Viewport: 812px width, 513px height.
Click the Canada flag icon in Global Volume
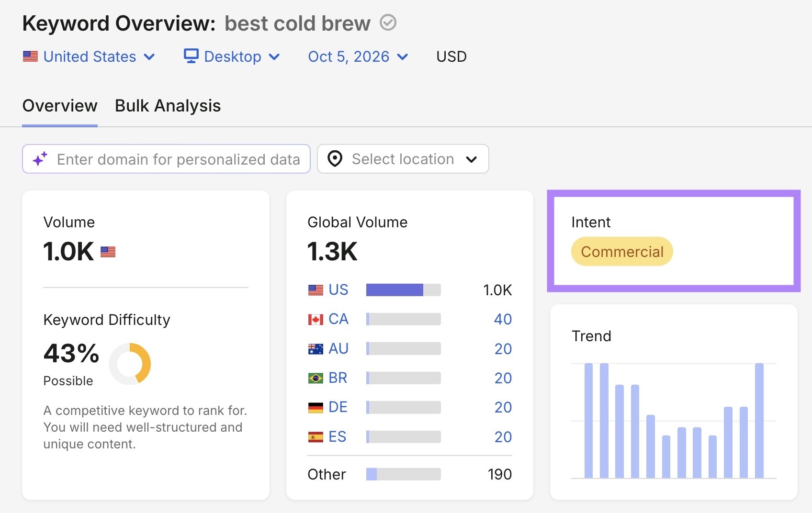point(316,319)
